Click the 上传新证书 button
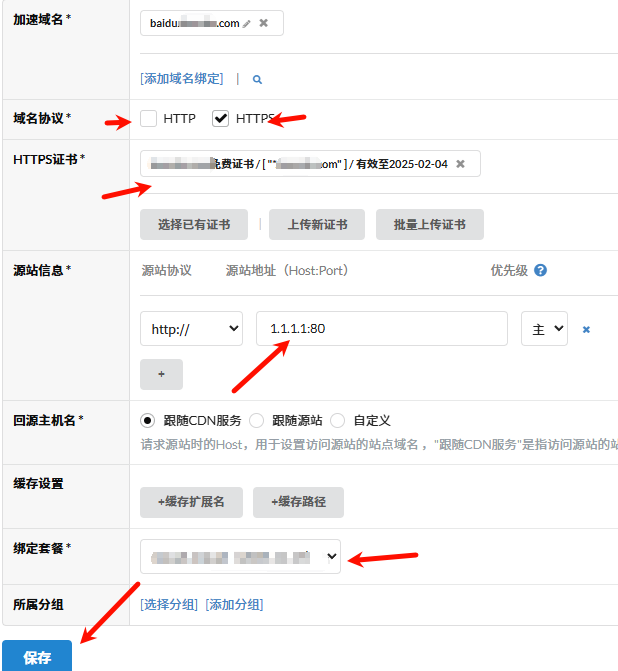Image resolution: width=618 pixels, height=671 pixels. click(317, 225)
